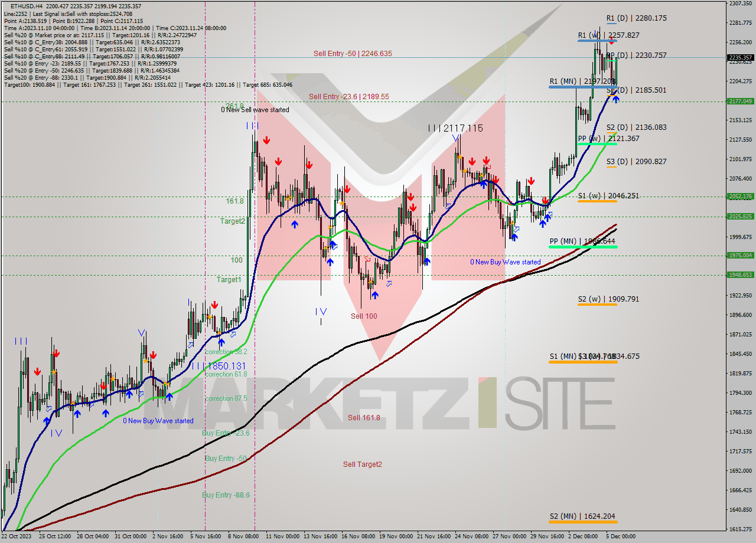This screenshot has width=756, height=543.
Task: Click the 2177.049 price level tag
Action: (741, 102)
